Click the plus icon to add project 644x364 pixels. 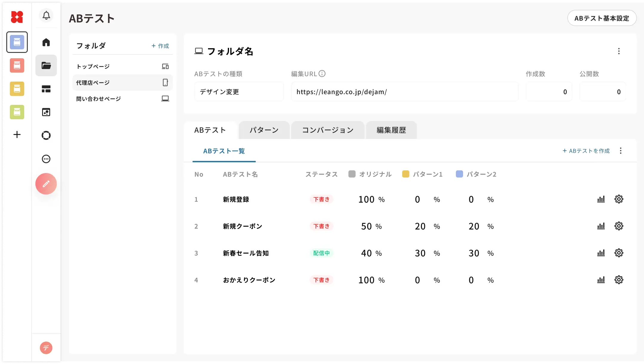point(17,134)
